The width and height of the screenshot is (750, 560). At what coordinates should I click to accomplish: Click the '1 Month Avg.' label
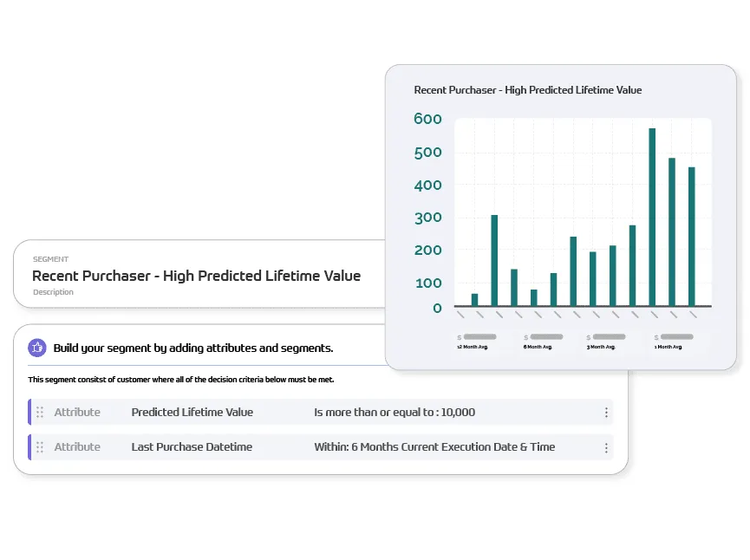[668, 347]
